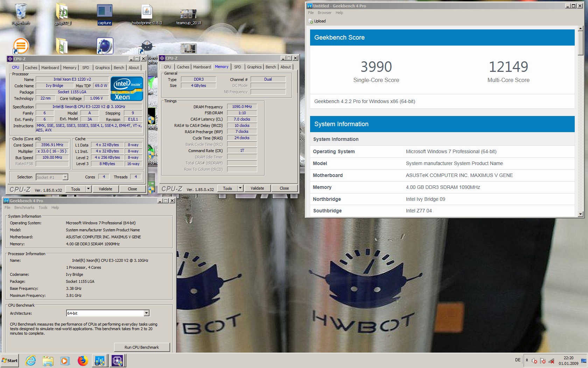
Task: Open the hwbotprime-0.8.3 Java file icon
Action: pos(147,14)
